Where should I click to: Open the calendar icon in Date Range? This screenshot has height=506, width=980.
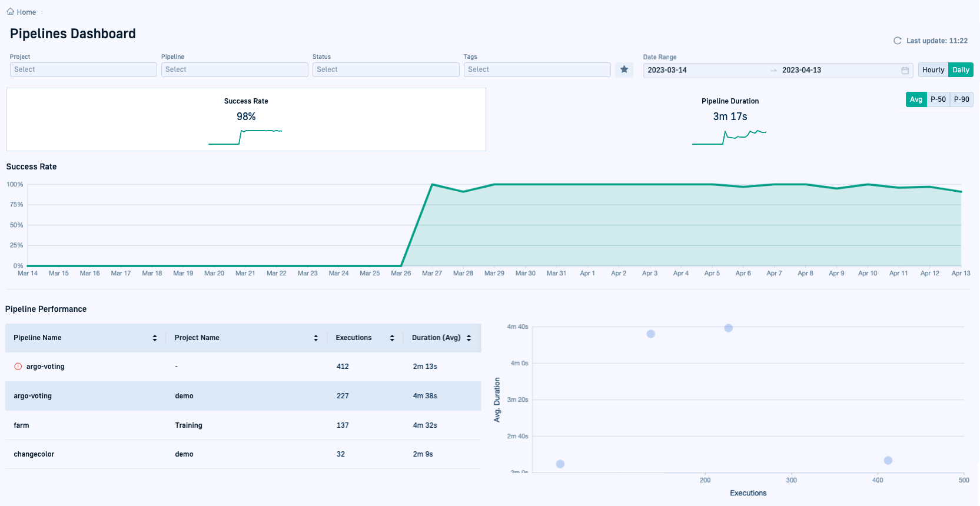coord(905,71)
